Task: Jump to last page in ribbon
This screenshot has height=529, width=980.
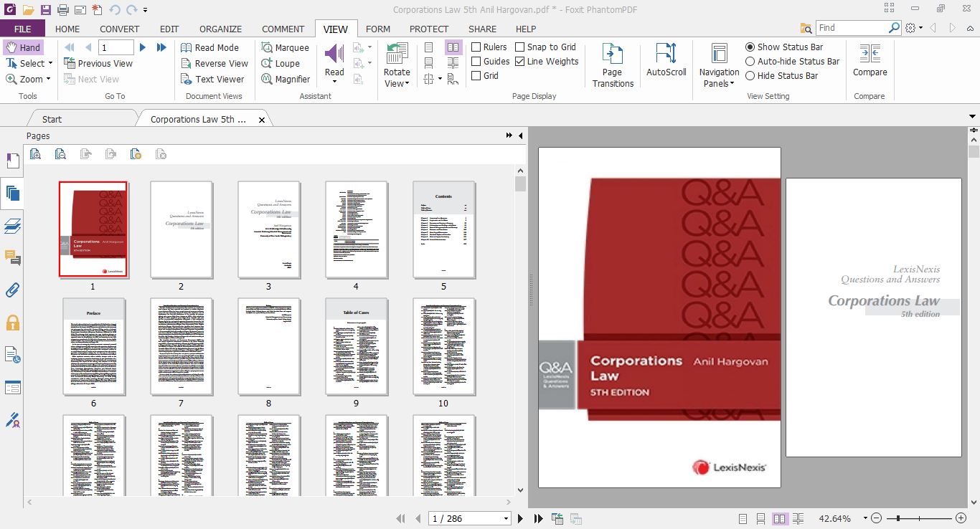Action: (x=161, y=47)
